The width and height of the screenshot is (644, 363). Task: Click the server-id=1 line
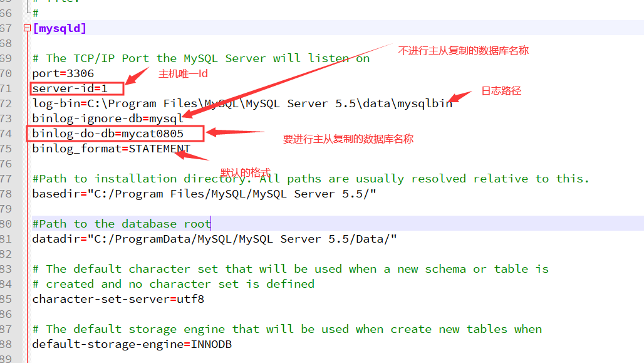pos(70,89)
